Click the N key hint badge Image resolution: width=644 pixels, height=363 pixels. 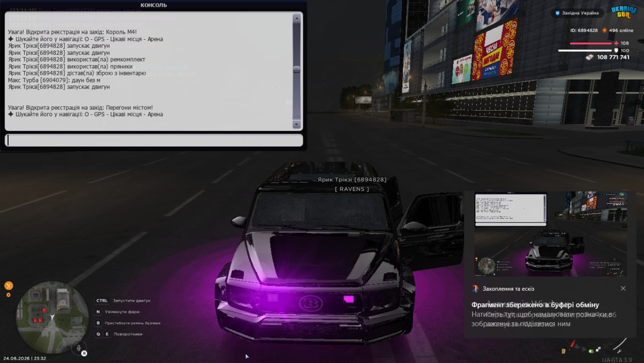click(99, 312)
